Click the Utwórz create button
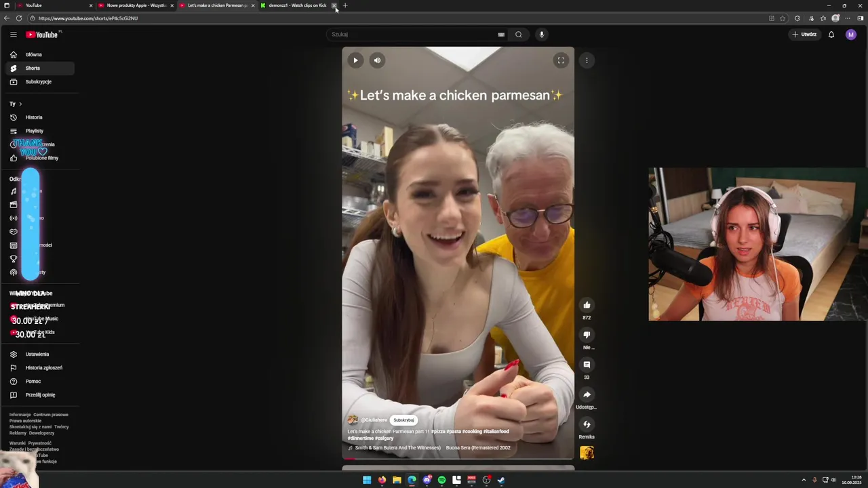 (x=804, y=35)
